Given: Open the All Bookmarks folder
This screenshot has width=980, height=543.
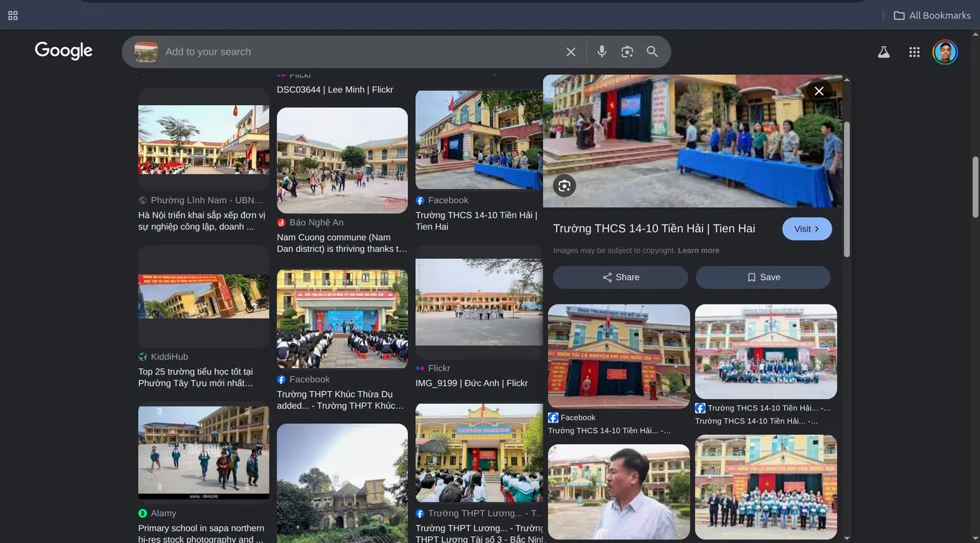Looking at the screenshot, I should 932,15.
